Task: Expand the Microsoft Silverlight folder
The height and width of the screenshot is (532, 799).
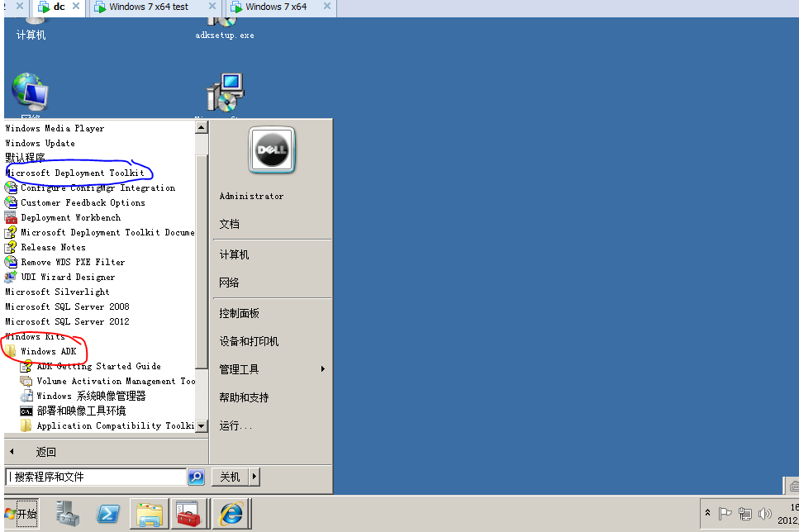Action: [x=57, y=292]
